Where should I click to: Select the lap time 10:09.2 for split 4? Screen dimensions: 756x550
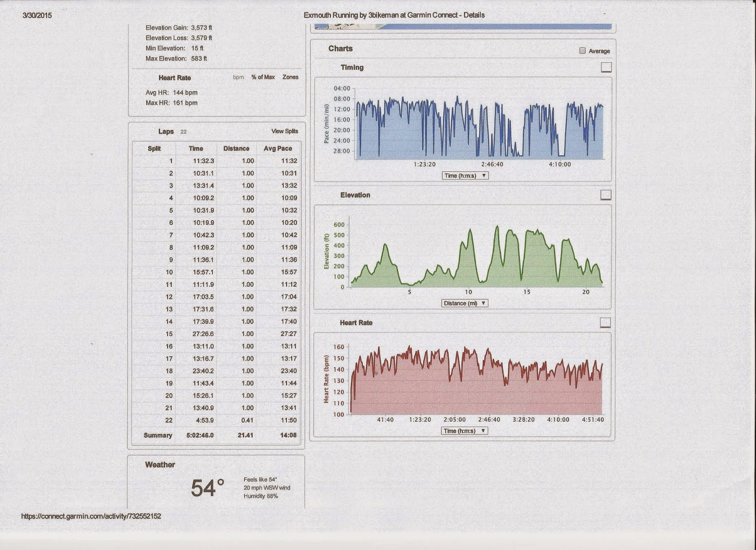coord(203,198)
